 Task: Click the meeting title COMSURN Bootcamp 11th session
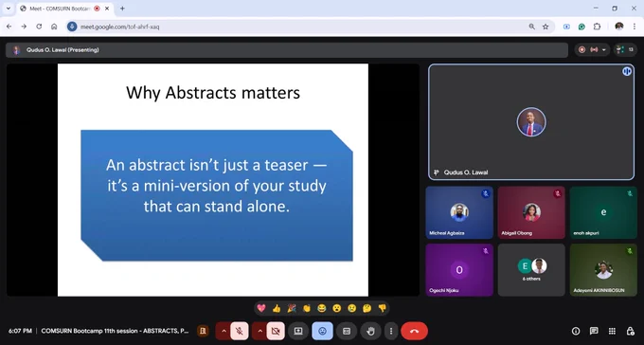pos(115,331)
